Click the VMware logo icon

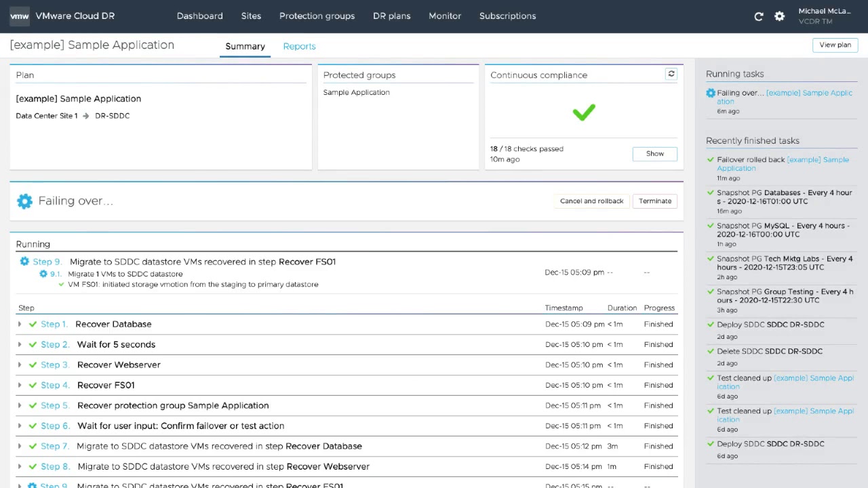pyautogui.click(x=20, y=16)
